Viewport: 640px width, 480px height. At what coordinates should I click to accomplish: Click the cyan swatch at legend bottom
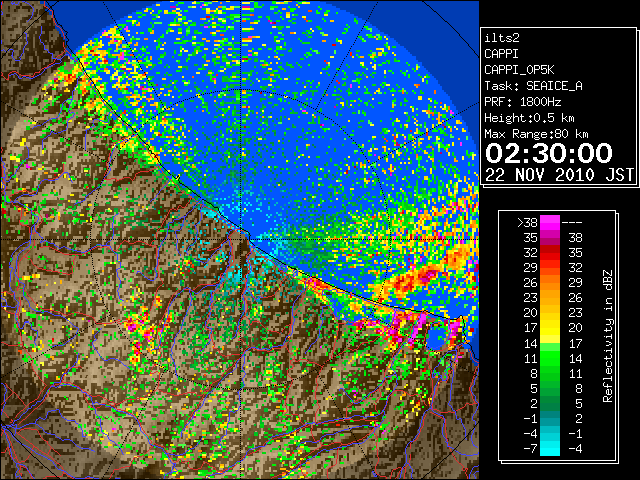point(550,449)
